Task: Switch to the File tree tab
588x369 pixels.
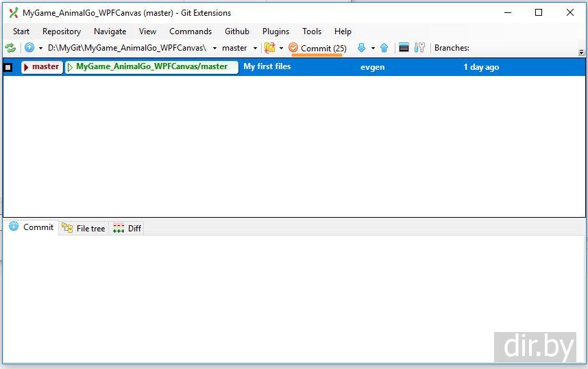Action: point(84,228)
